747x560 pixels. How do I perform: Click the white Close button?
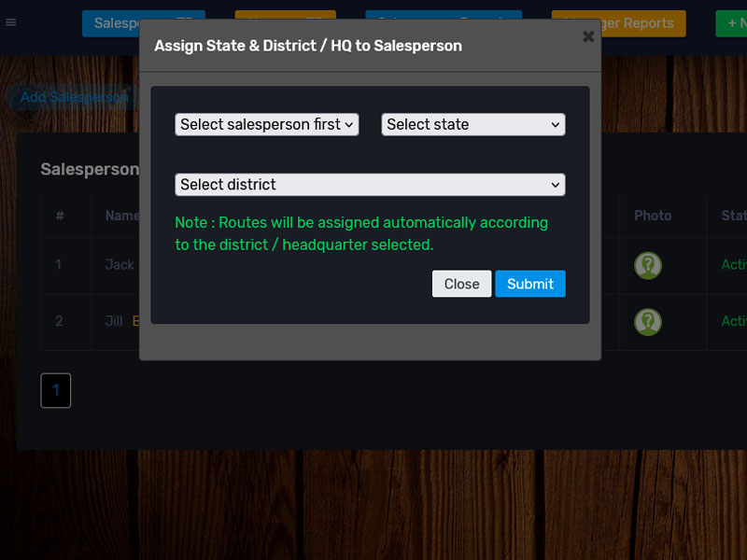[x=461, y=284]
